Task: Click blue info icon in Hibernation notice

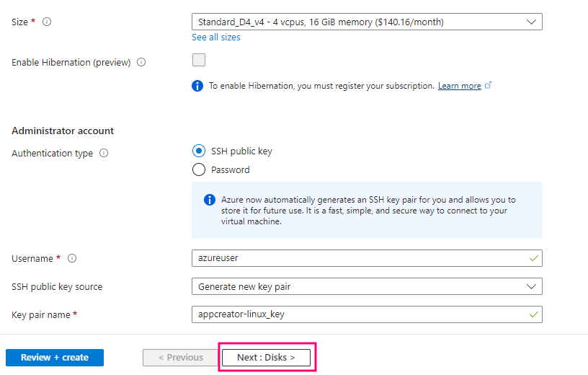Action: 197,86
